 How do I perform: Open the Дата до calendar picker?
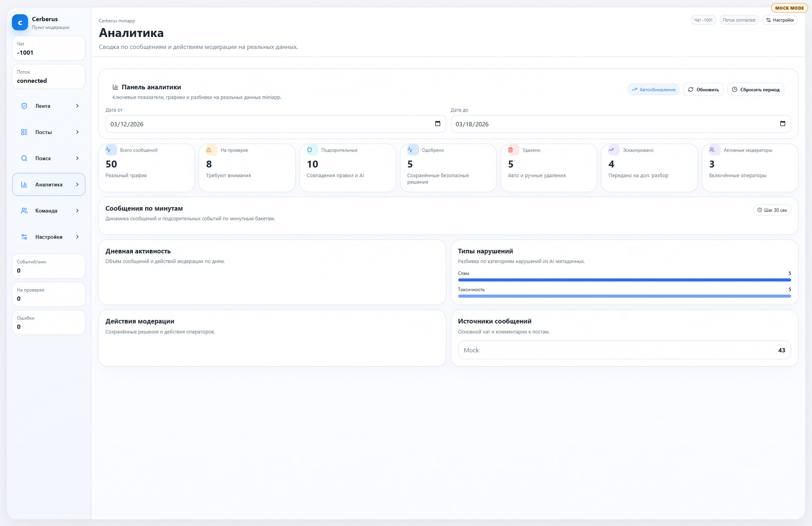(x=782, y=124)
